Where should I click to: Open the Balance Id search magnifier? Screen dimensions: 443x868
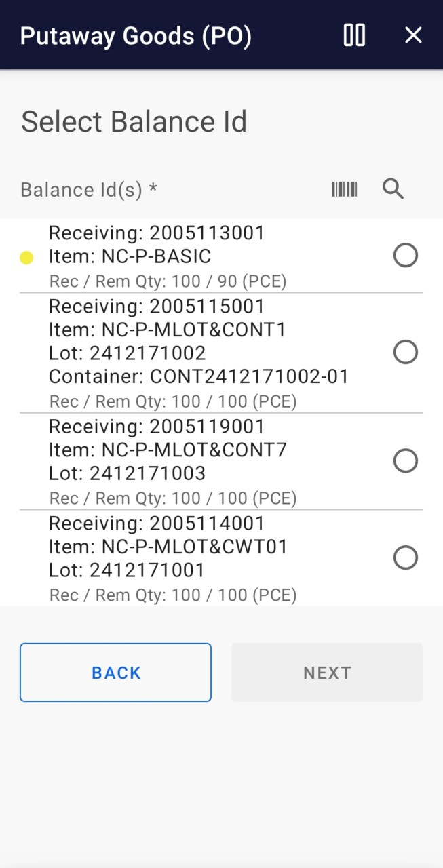coord(393,189)
